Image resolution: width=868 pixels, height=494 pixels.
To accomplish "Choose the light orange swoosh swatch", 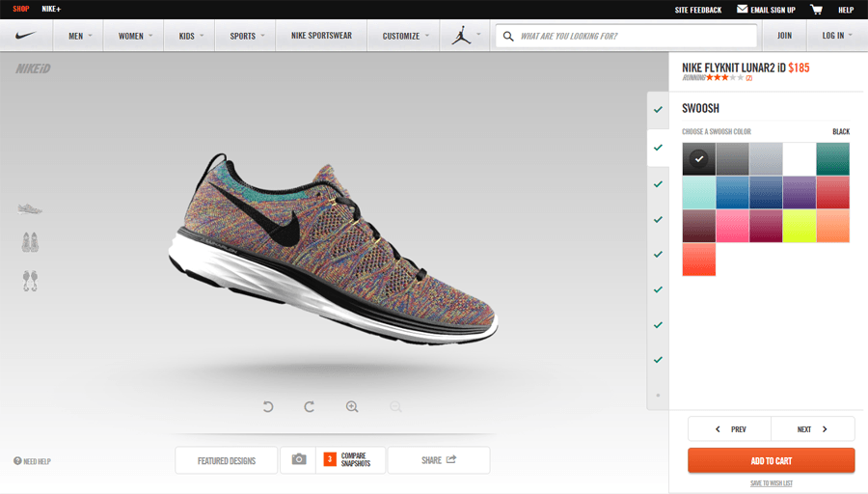I will tap(832, 226).
